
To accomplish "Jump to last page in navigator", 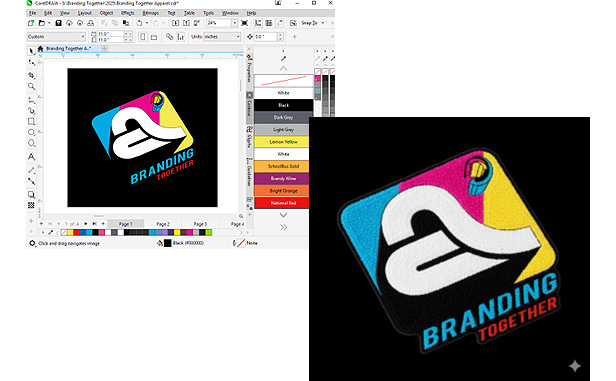I will click(x=95, y=223).
